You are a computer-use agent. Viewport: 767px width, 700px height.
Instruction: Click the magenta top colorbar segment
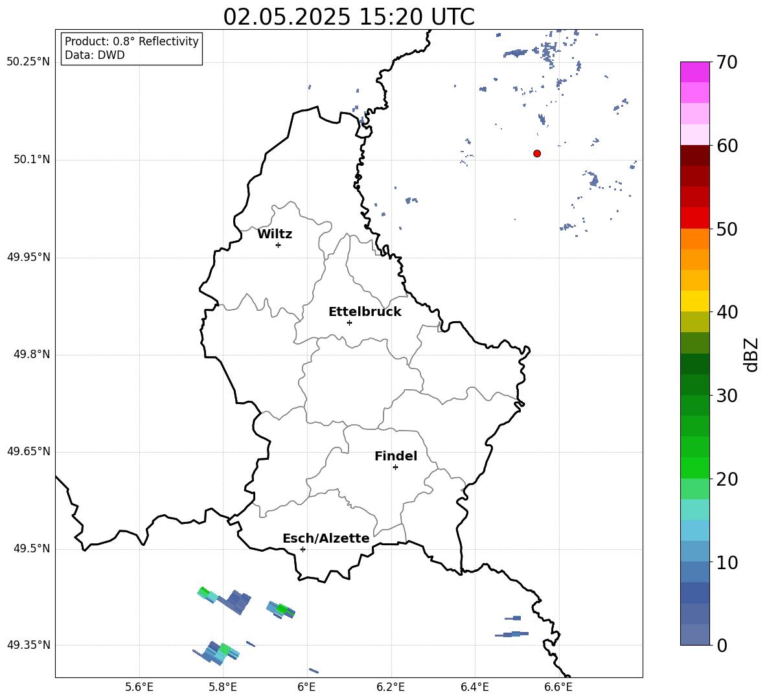[695, 72]
